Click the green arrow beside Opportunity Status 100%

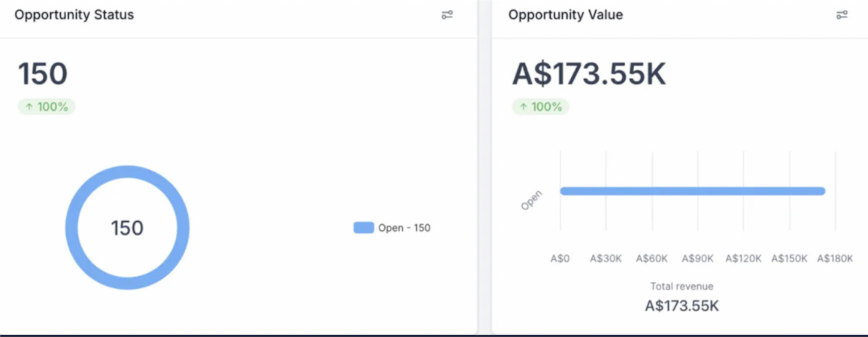(29, 107)
